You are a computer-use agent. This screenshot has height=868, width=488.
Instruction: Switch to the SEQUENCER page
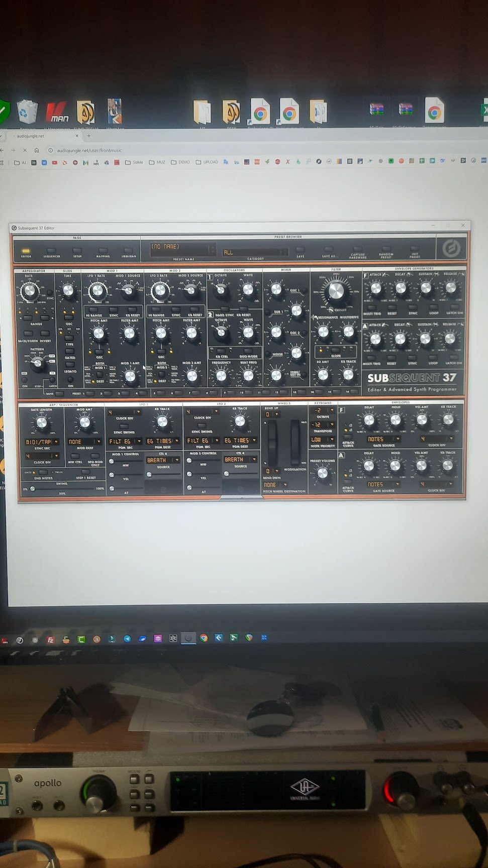[x=51, y=251]
